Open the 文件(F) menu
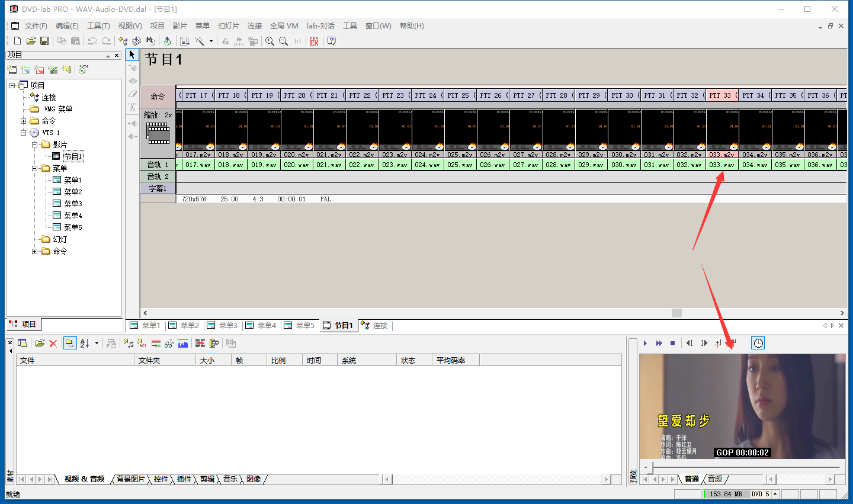The image size is (853, 504). [x=36, y=26]
